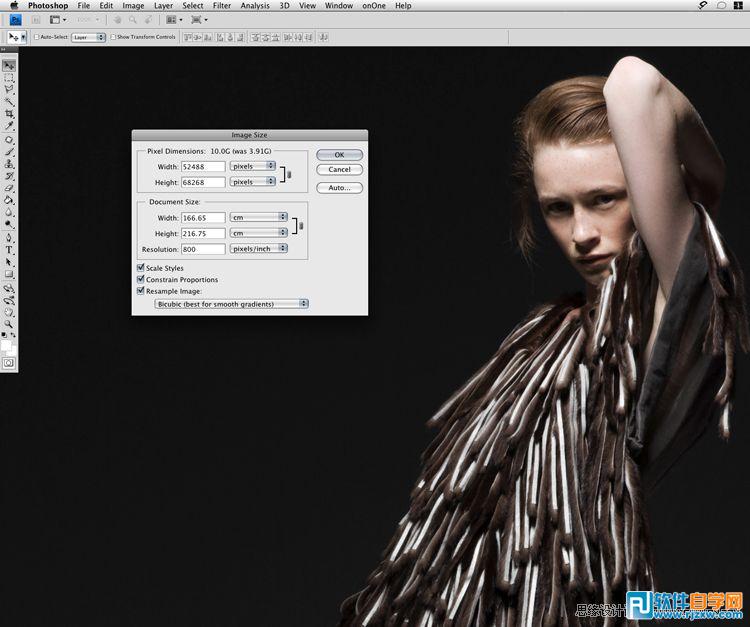Open the Image menu

[x=133, y=6]
